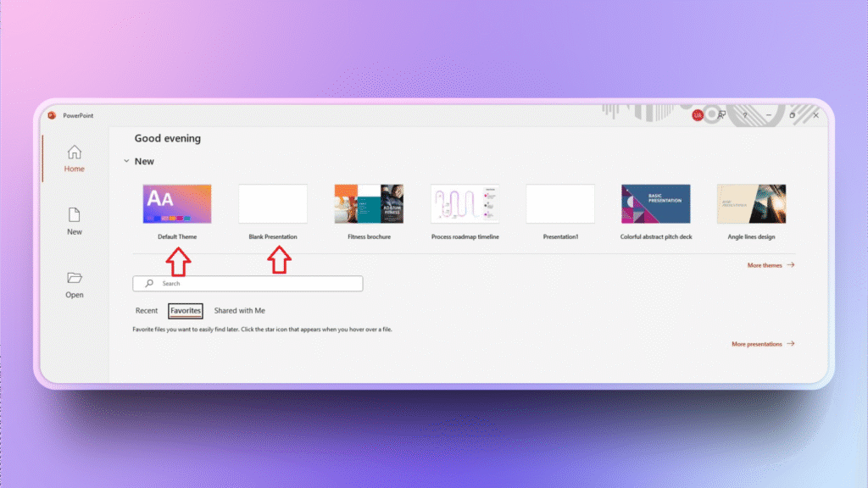Open the Colorful abstract pitch deck template
The width and height of the screenshot is (868, 488).
[655, 203]
